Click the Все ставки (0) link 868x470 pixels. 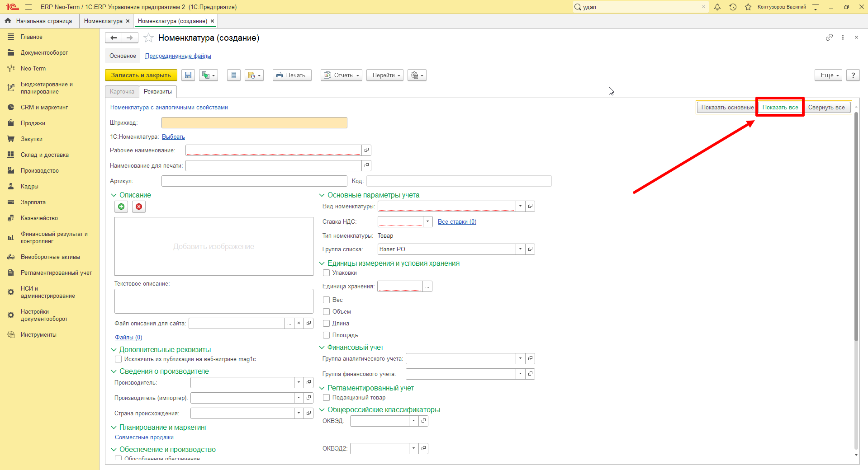coord(457,222)
